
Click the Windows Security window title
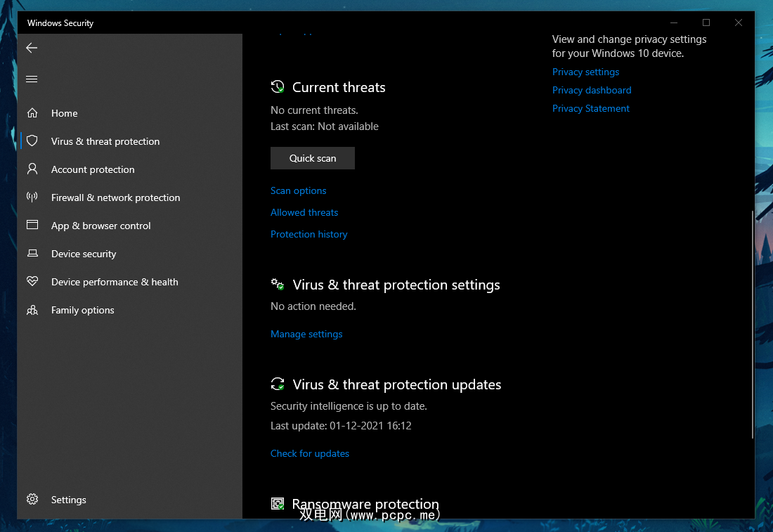click(x=60, y=23)
